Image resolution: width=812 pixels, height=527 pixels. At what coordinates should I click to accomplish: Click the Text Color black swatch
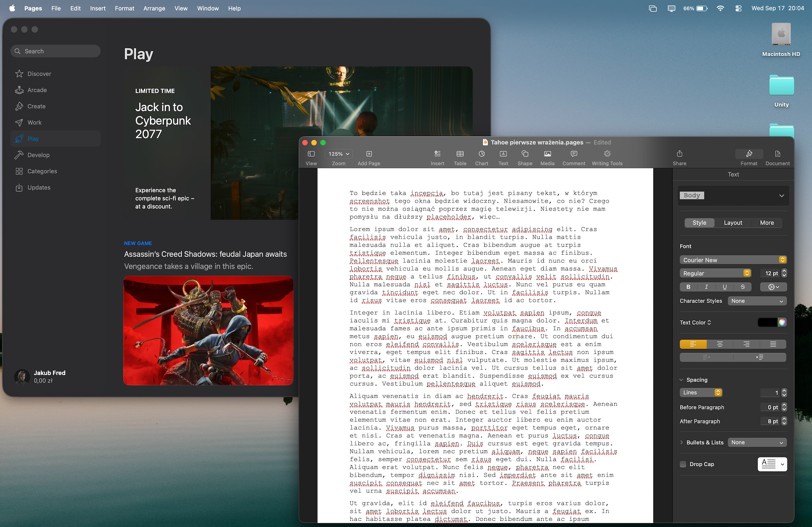click(767, 322)
